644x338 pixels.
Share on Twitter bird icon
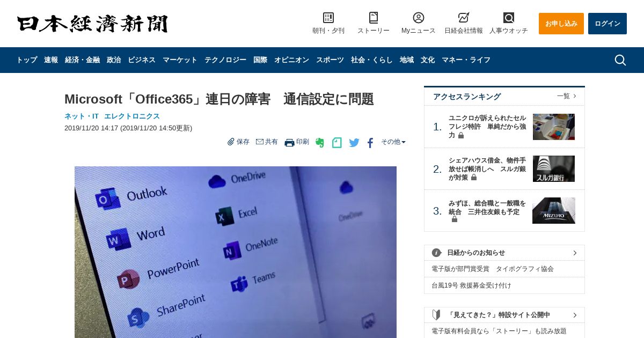pos(354,143)
